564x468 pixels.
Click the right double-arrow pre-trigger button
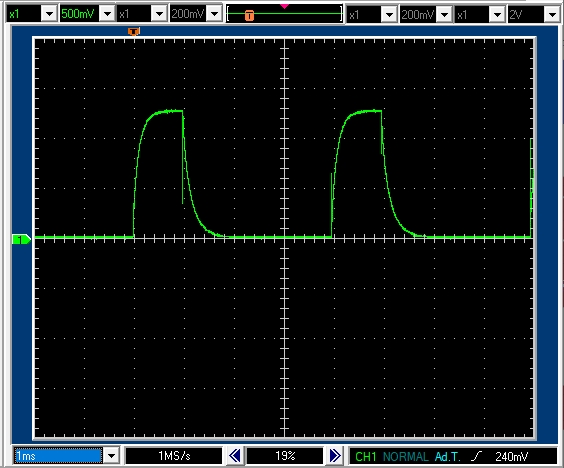coord(335,456)
